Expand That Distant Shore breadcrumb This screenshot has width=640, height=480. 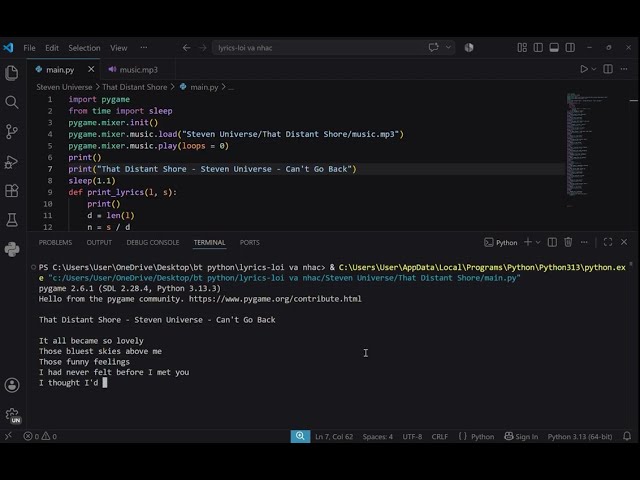click(x=135, y=87)
